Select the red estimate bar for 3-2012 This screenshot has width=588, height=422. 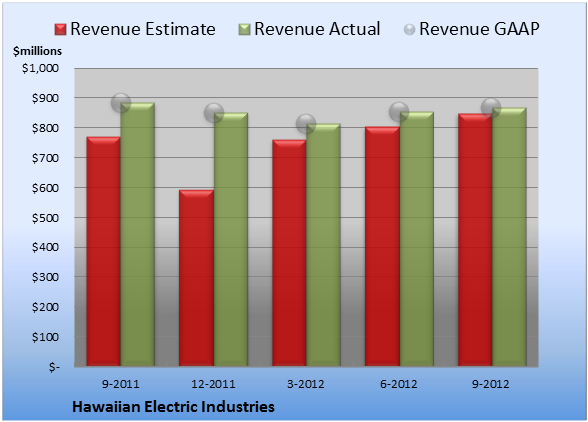[289, 253]
